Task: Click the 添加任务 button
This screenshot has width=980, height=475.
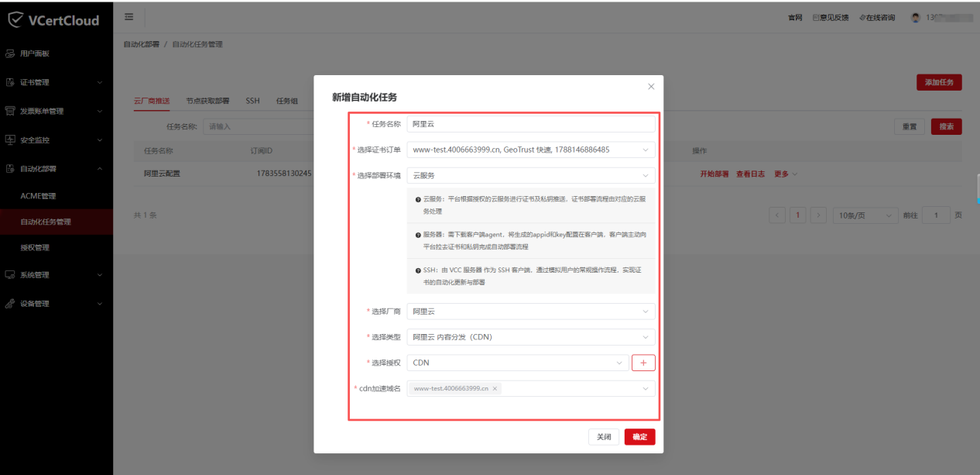Action: pos(939,82)
